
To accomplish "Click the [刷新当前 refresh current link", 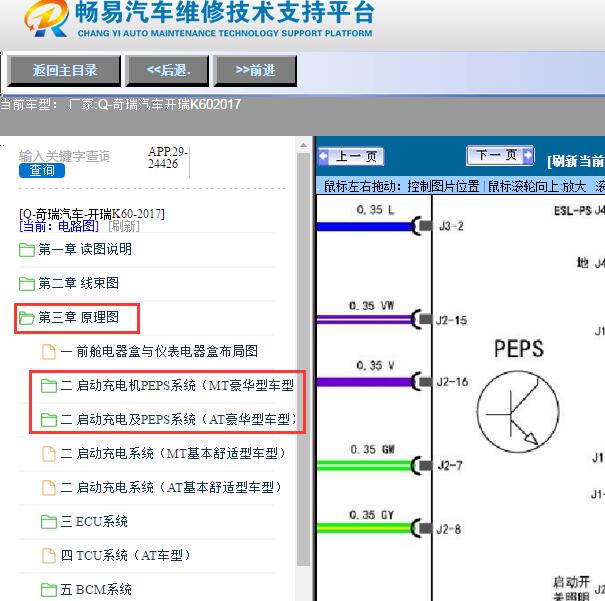I will (576, 161).
